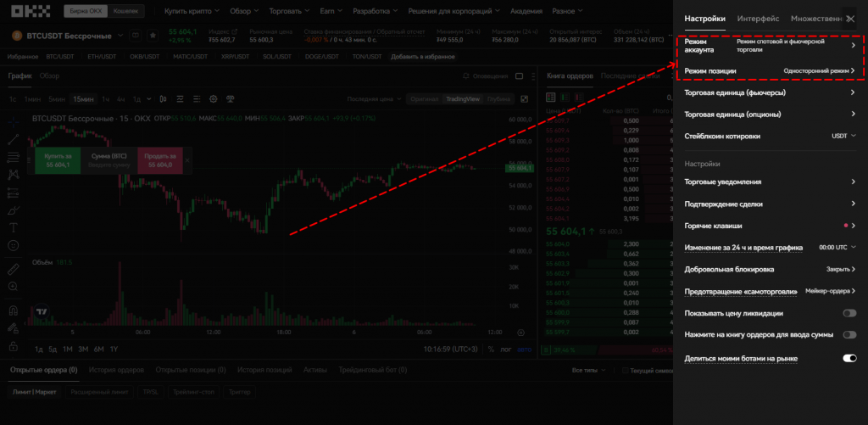The width and height of the screenshot is (868, 425).
Task: Select the brush drawing tool
Action: click(x=14, y=210)
